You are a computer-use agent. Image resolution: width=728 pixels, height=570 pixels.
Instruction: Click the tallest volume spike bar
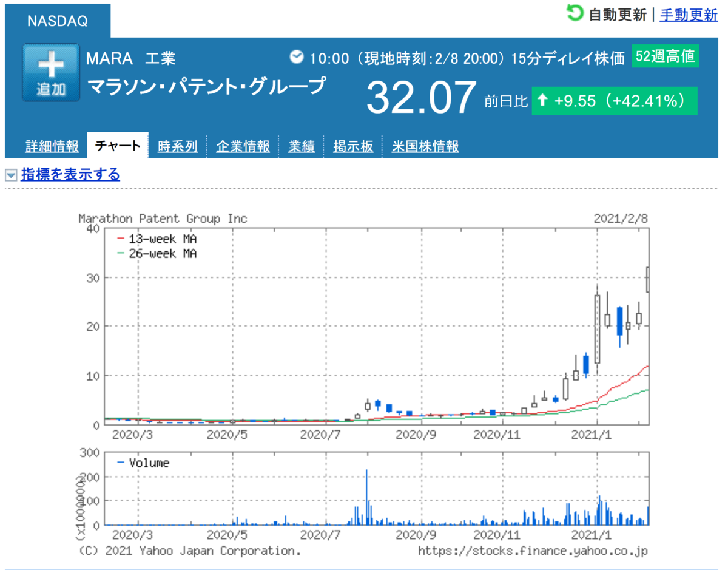pos(366,497)
